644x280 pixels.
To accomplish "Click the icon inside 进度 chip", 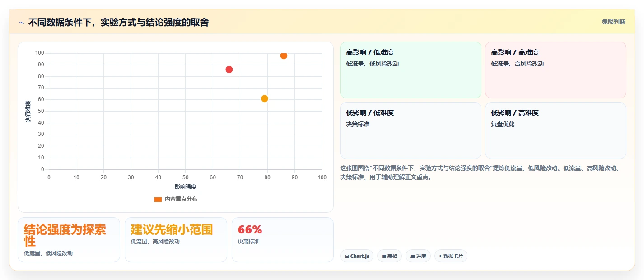I will coord(412,256).
